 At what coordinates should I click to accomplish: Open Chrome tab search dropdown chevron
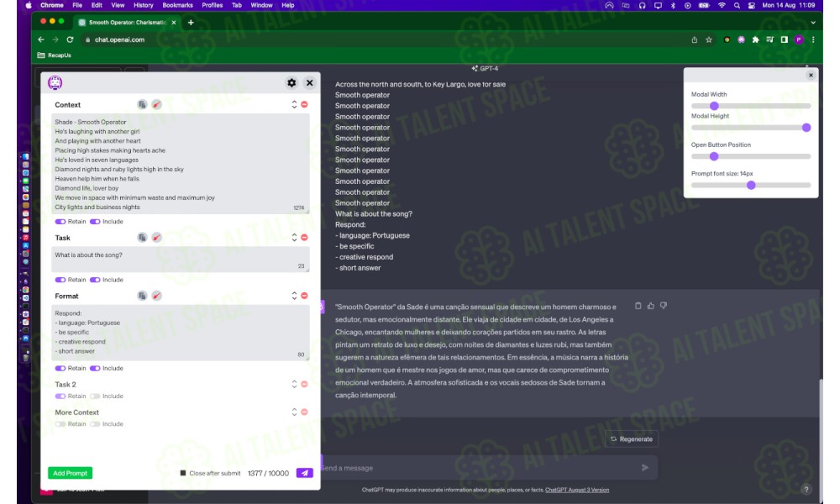(x=812, y=23)
